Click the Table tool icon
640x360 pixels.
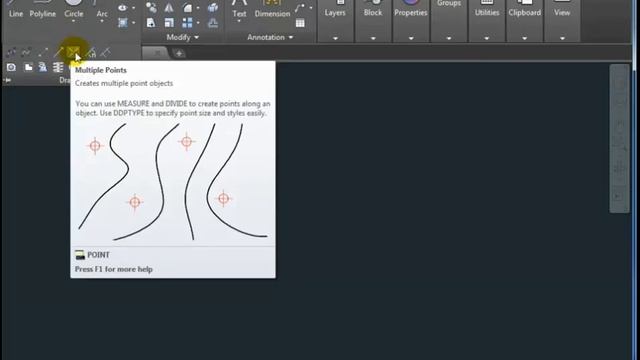coord(300,23)
